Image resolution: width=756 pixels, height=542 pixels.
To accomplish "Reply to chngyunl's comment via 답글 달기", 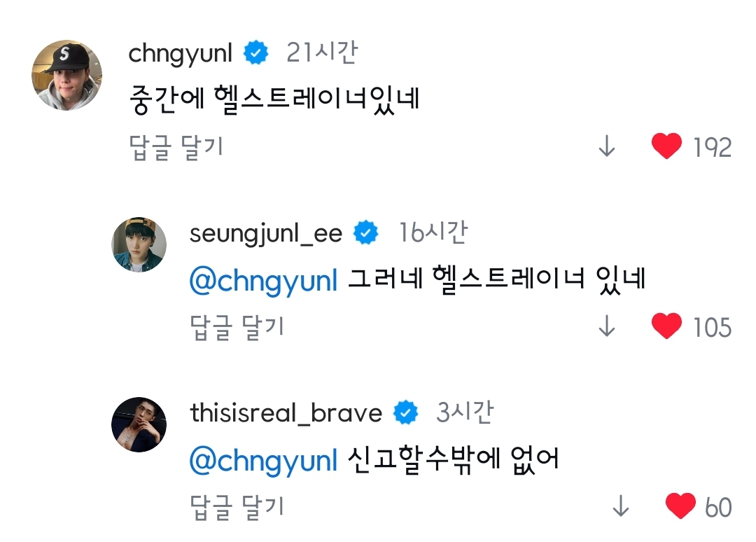I will [176, 147].
